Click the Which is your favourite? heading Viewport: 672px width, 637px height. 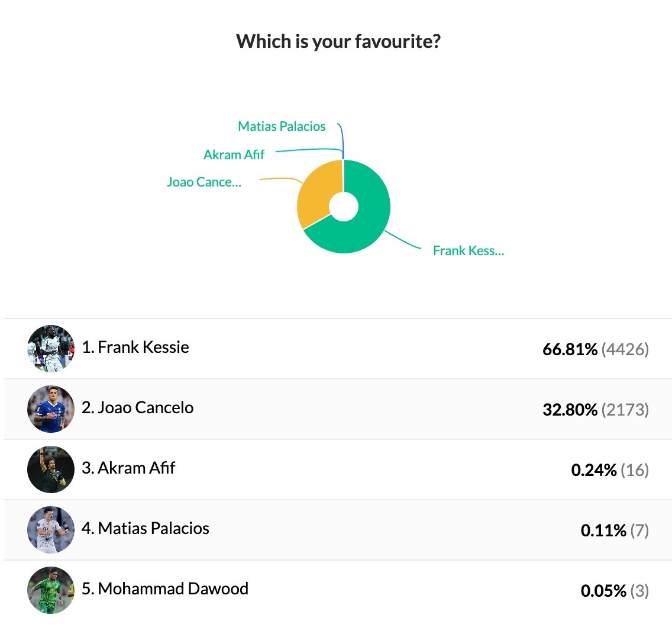pyautogui.click(x=338, y=41)
